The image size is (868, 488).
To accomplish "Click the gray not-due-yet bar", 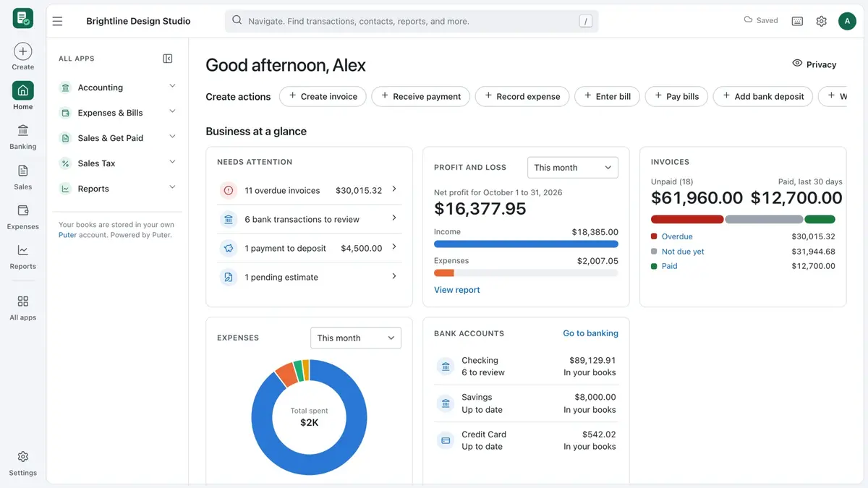I will 764,219.
